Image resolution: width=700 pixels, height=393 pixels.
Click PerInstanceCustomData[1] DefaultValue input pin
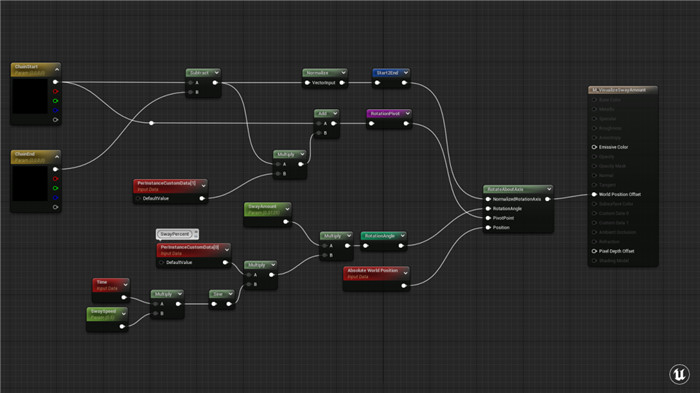click(x=138, y=198)
